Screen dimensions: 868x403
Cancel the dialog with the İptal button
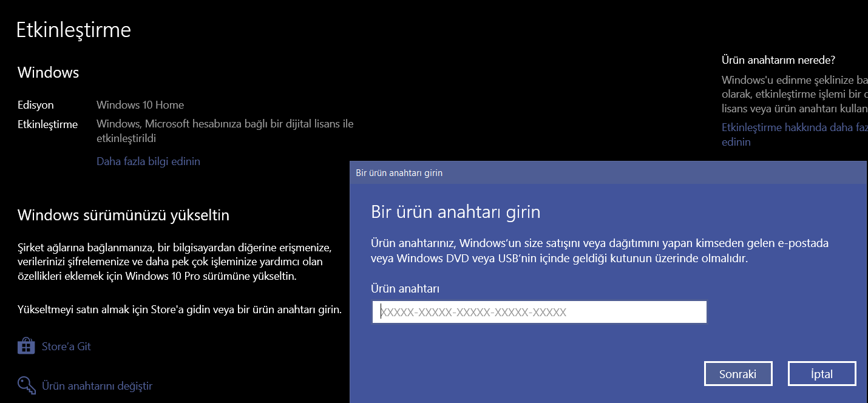click(822, 374)
